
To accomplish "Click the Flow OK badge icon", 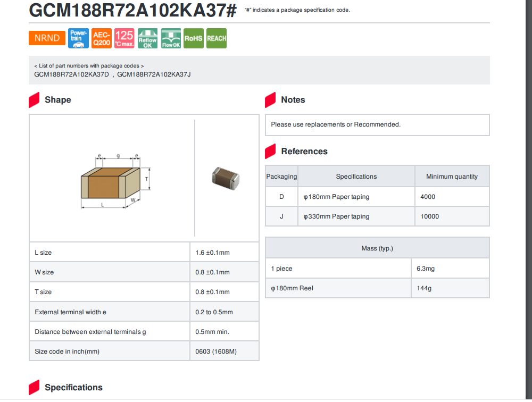I will click(x=171, y=38).
